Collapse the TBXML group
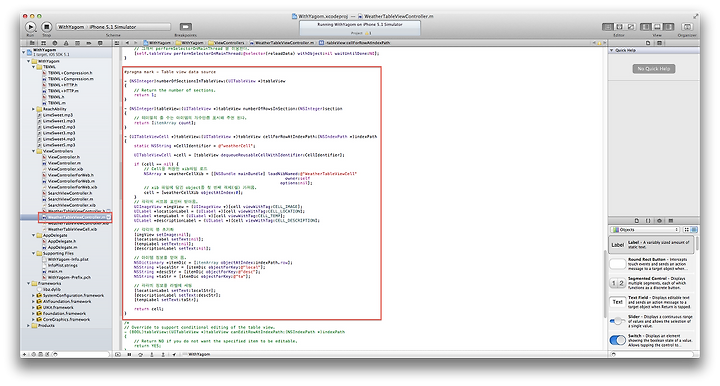 tap(34, 67)
